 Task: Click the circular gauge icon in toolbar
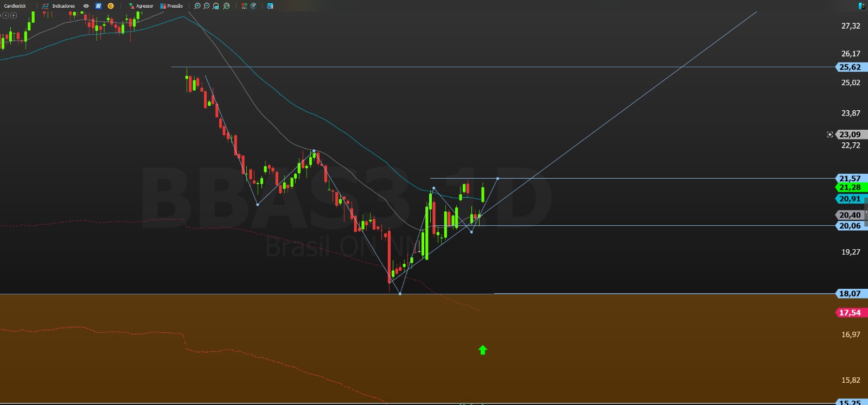pyautogui.click(x=253, y=6)
